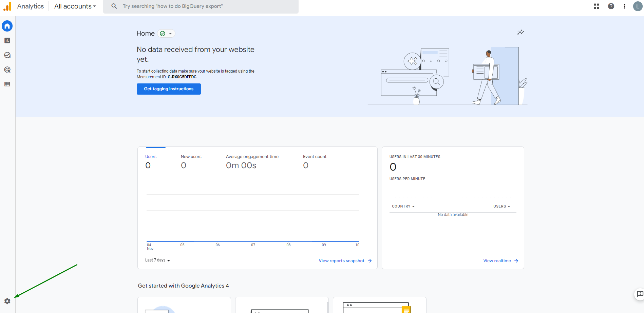Open the Reports sidebar icon
644x313 pixels.
(7, 40)
